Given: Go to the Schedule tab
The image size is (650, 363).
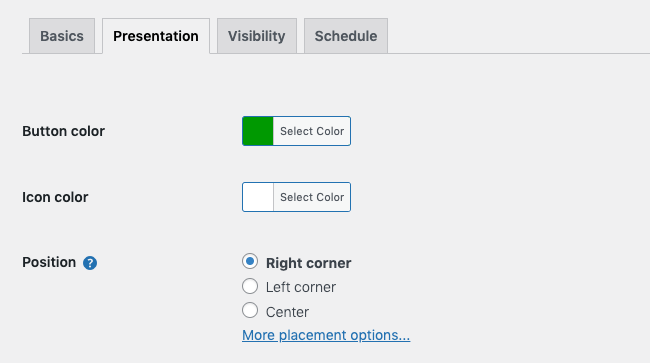Looking at the screenshot, I should point(346,36).
